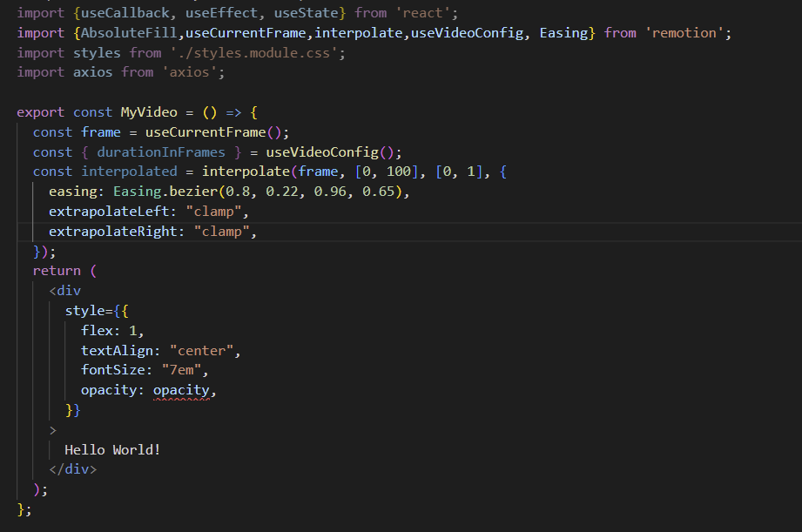Click 'useState' in the react import

[x=306, y=13]
